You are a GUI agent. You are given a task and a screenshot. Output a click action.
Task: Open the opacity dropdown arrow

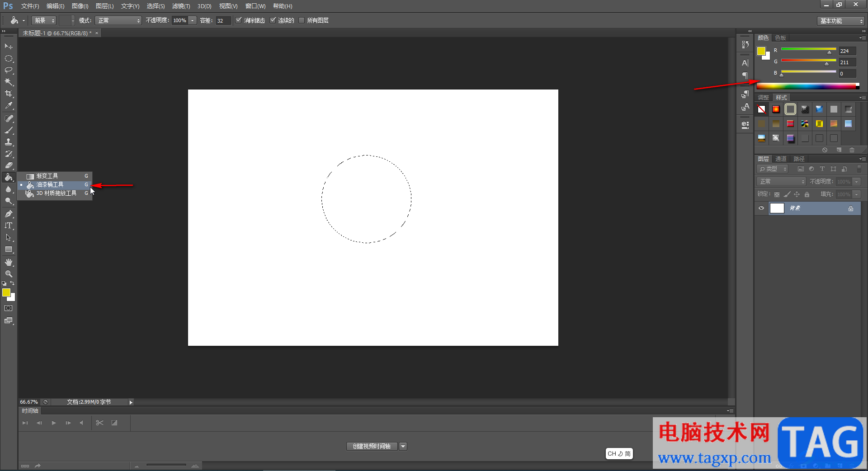click(193, 20)
